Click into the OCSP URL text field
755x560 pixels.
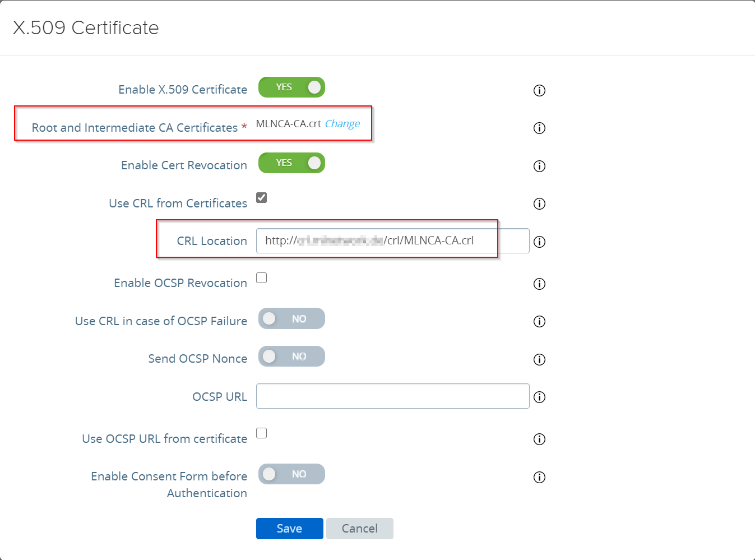point(392,396)
